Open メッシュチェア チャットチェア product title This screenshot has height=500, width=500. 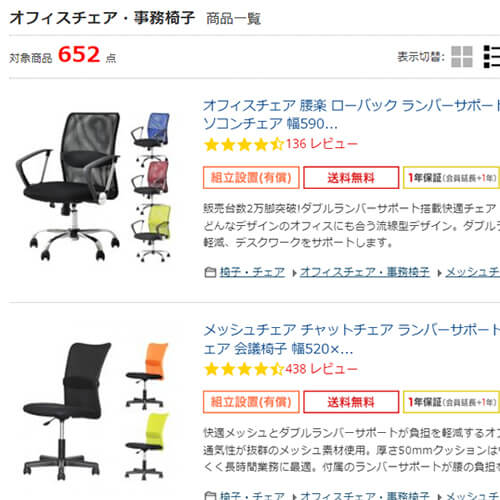352,339
